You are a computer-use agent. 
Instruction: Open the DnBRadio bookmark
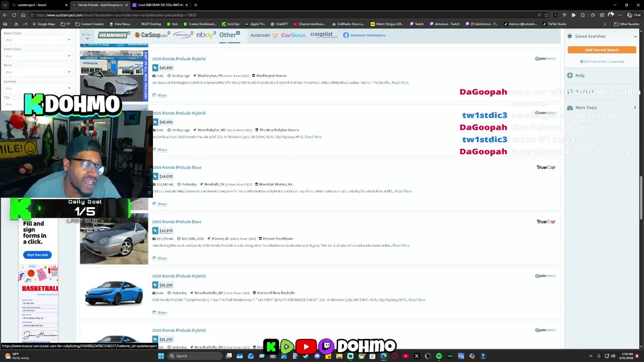click(348, 24)
